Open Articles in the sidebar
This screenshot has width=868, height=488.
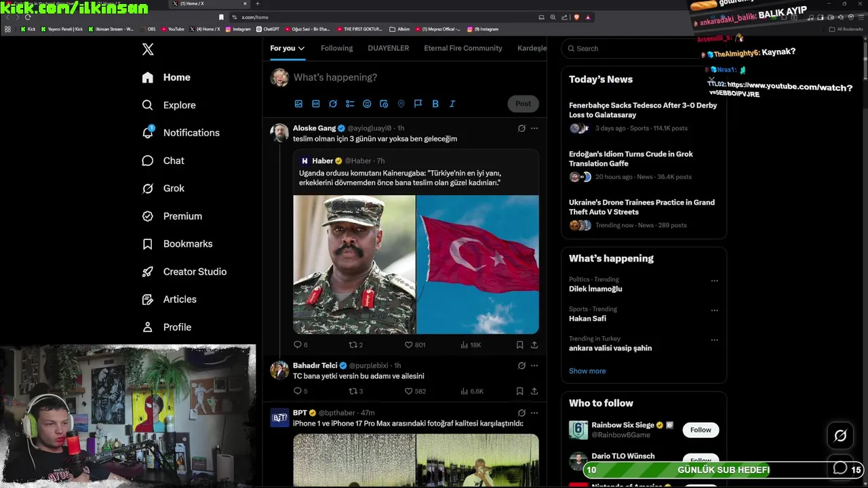coord(169,300)
